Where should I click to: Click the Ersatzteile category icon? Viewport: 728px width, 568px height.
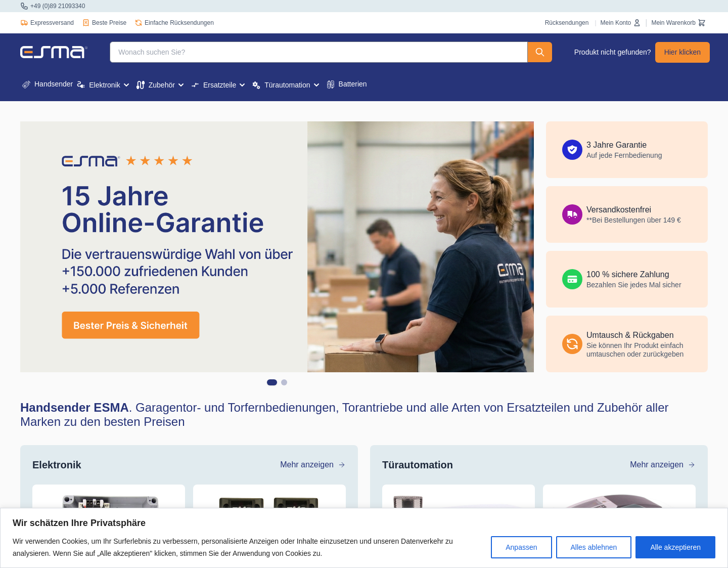[195, 85]
